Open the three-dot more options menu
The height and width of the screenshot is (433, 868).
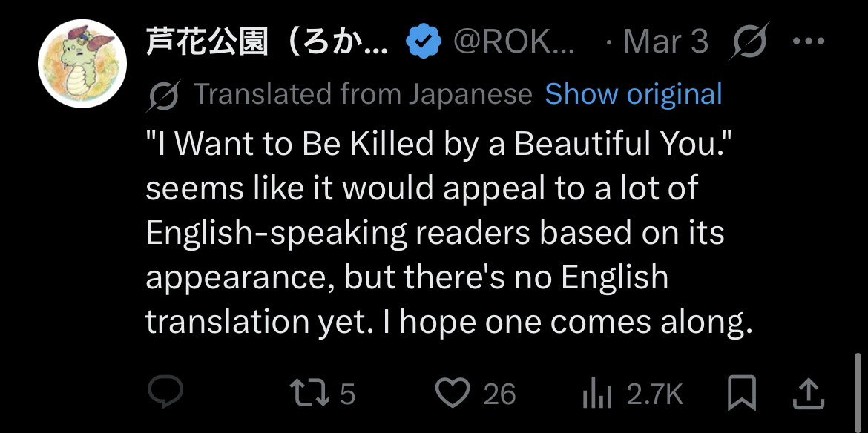[x=809, y=42]
